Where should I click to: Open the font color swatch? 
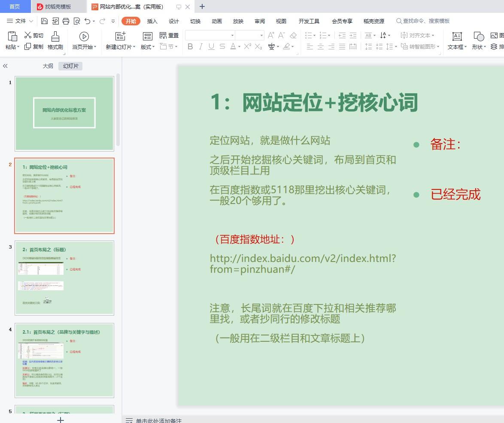point(233,47)
